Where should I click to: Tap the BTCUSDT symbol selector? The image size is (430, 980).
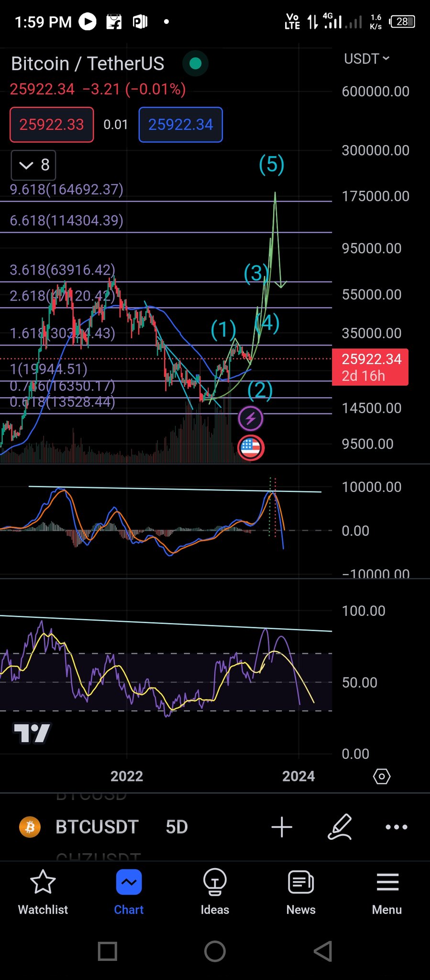tap(97, 827)
